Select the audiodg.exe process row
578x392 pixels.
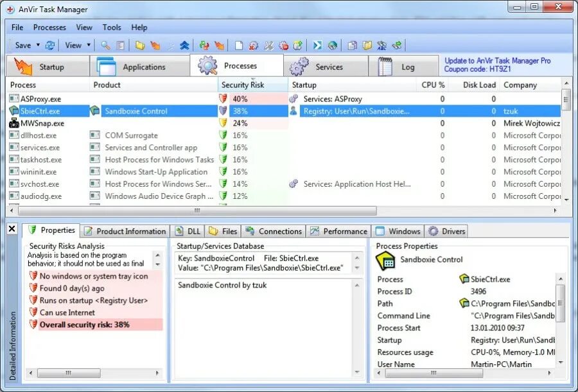pos(285,196)
